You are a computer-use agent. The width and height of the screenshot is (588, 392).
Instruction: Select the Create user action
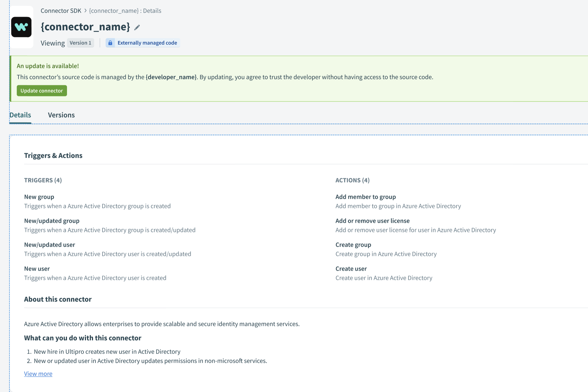tap(351, 269)
